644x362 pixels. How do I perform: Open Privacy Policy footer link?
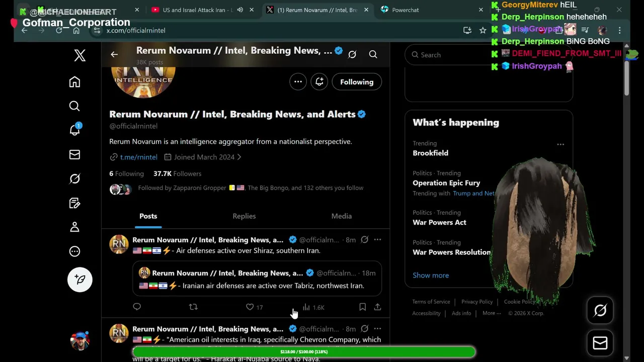pyautogui.click(x=477, y=302)
